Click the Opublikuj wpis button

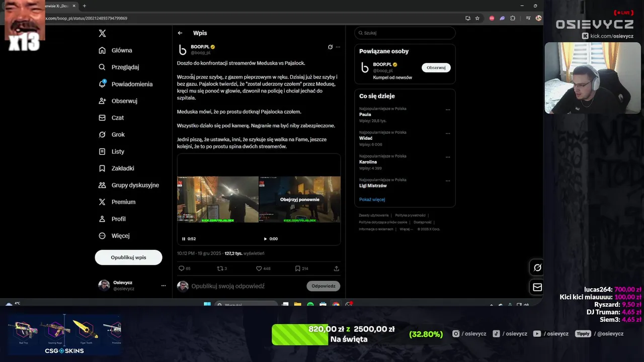pyautogui.click(x=128, y=257)
